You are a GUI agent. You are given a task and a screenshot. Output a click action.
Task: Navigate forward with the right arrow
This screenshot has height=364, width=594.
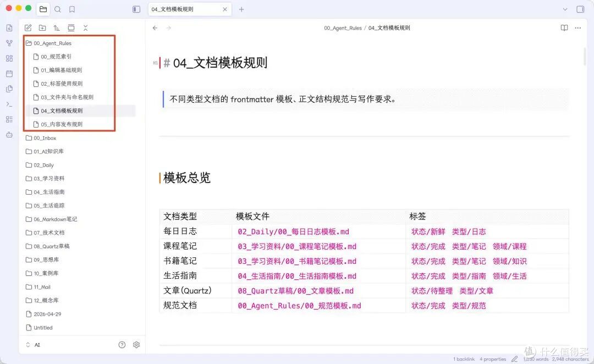point(169,27)
